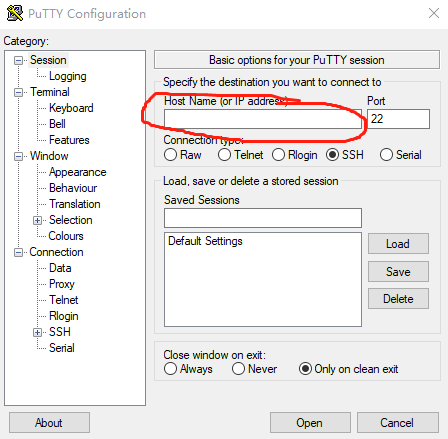Open the Behaviour settings category
Viewport: 448px width, 439px height.
(73, 188)
